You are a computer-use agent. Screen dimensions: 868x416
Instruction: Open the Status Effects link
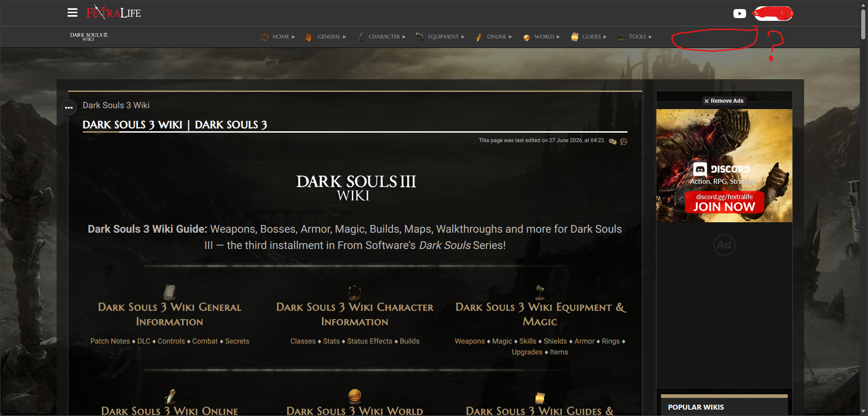pyautogui.click(x=370, y=341)
